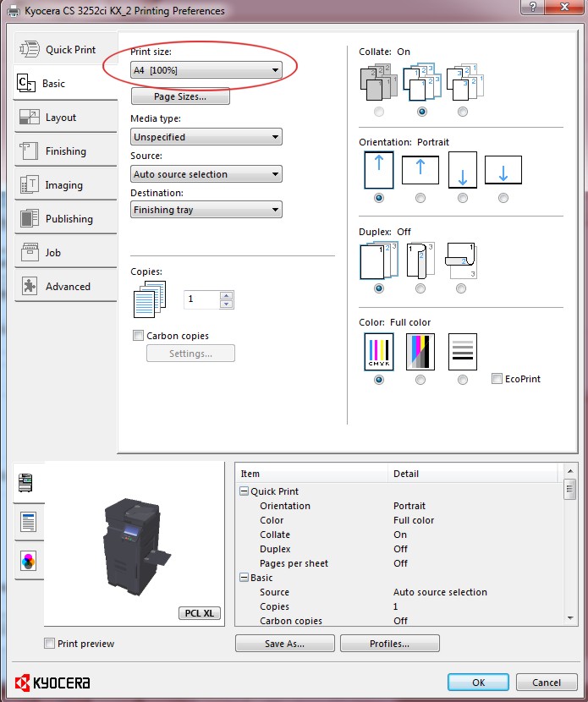Decrease copies with the down arrow

[227, 304]
